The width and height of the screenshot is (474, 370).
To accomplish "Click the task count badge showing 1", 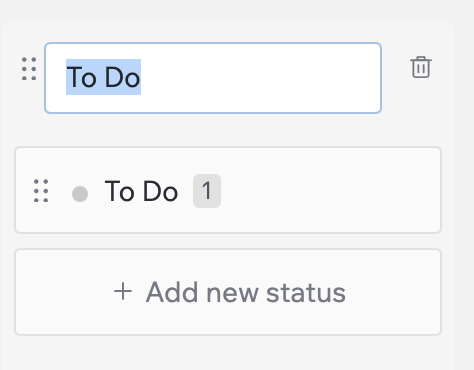I will point(207,191).
